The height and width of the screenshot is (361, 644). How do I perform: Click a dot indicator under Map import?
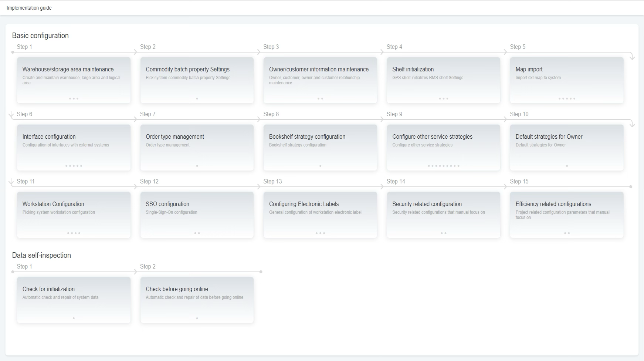(x=566, y=98)
